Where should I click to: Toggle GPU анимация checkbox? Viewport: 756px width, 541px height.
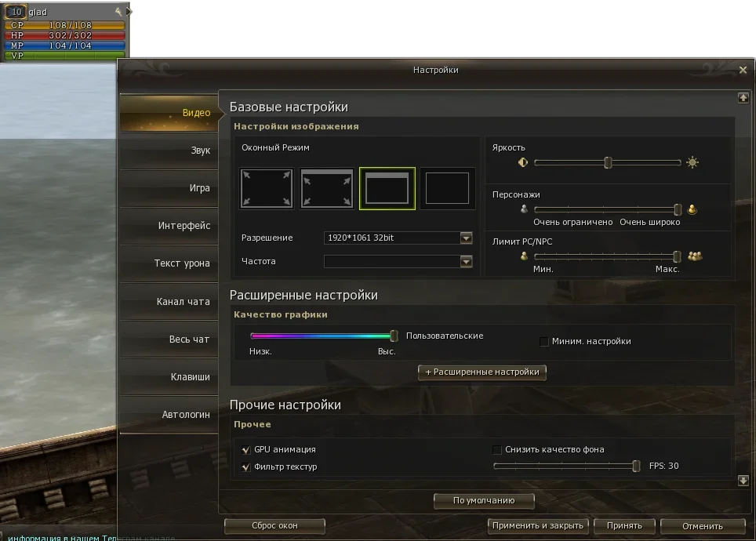[x=246, y=449]
